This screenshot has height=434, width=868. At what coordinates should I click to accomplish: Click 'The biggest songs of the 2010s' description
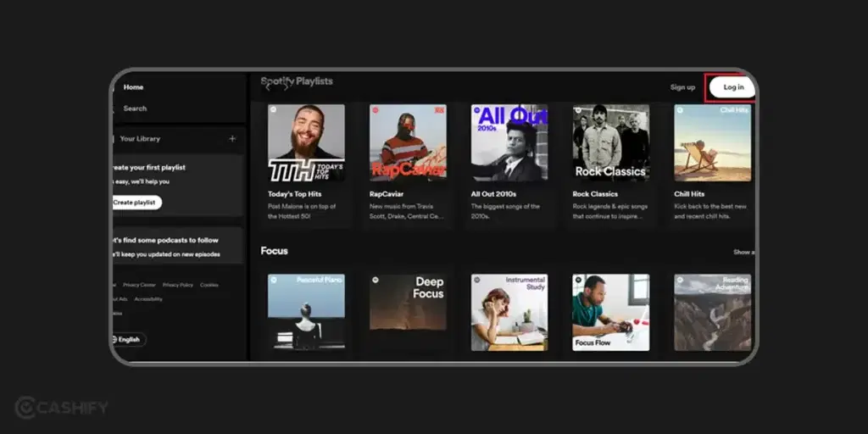pyautogui.click(x=505, y=211)
